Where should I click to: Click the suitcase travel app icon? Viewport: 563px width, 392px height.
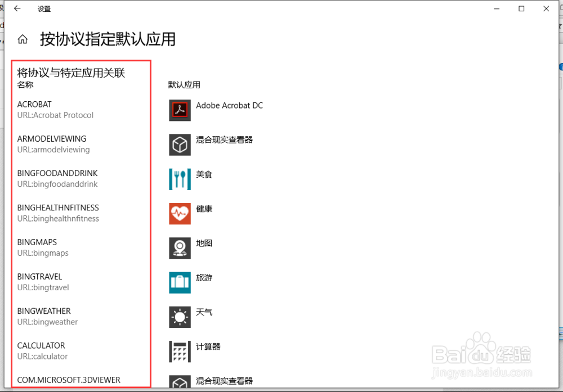(180, 282)
